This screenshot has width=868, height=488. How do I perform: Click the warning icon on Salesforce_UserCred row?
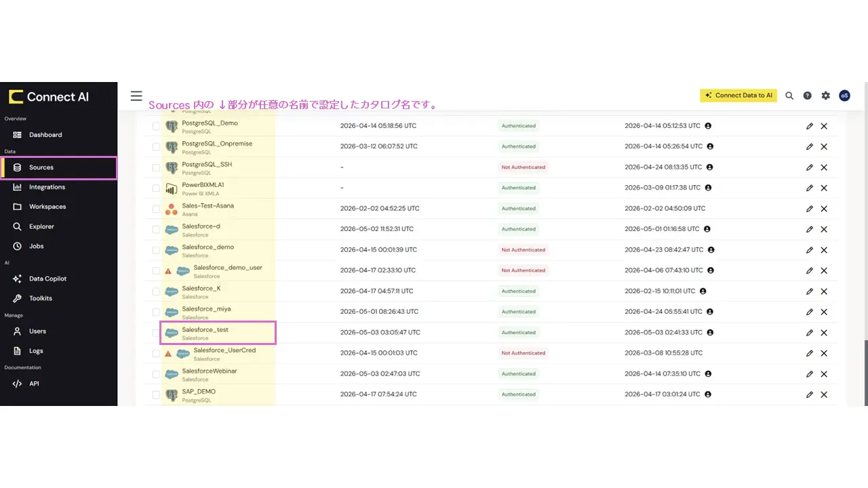click(168, 354)
